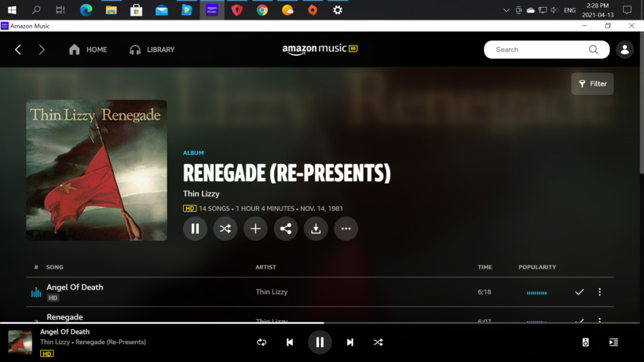Pause playback in the bottom player bar
The height and width of the screenshot is (362, 644).
pos(319,342)
